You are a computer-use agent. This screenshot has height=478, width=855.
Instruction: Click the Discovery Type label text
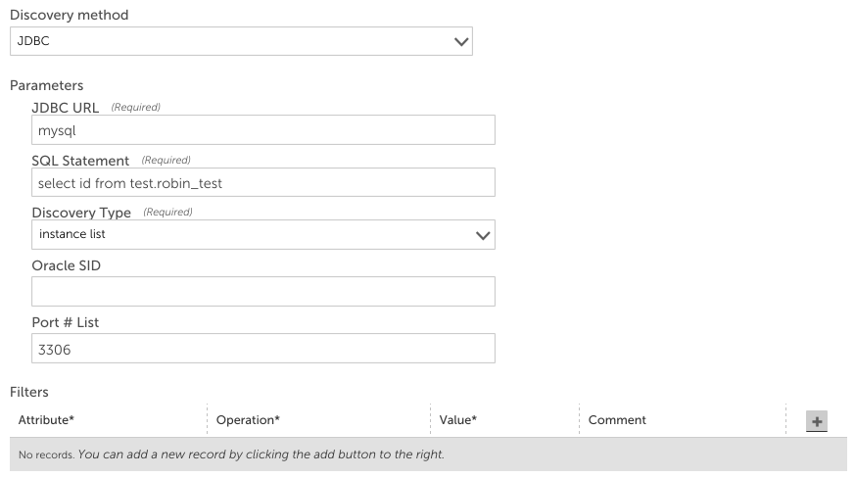81,213
